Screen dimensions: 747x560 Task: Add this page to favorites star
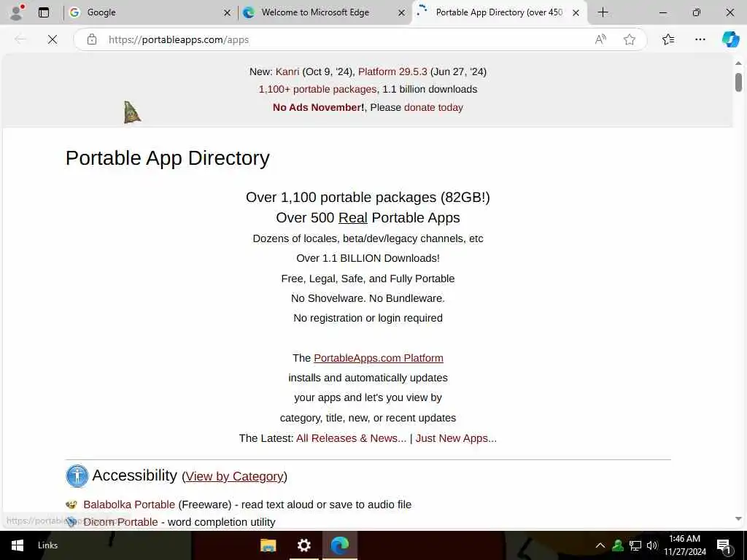click(630, 39)
